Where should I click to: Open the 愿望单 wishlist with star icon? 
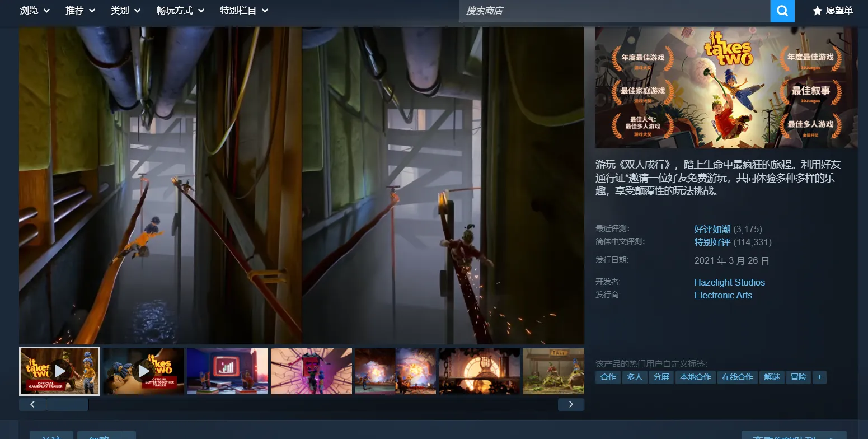tap(833, 11)
